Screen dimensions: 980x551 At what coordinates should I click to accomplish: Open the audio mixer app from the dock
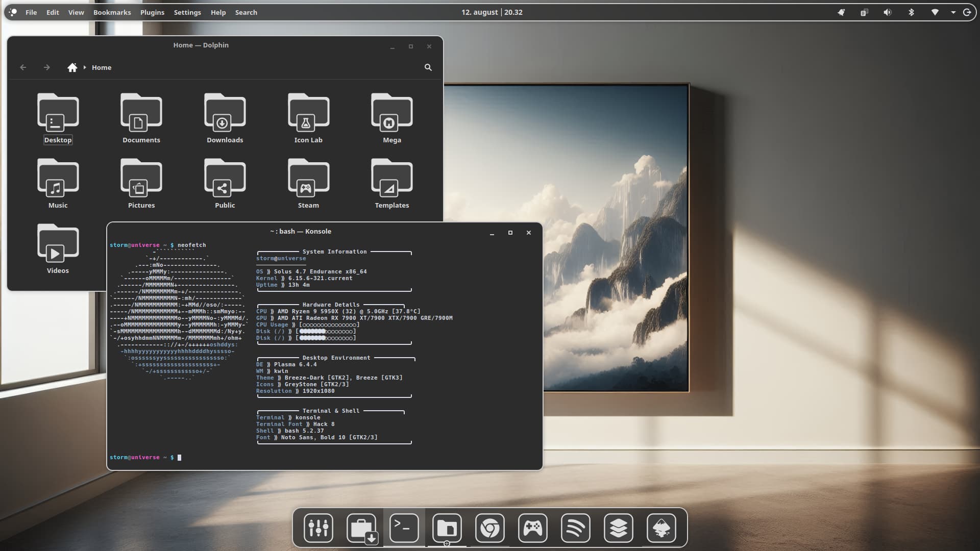(x=318, y=528)
